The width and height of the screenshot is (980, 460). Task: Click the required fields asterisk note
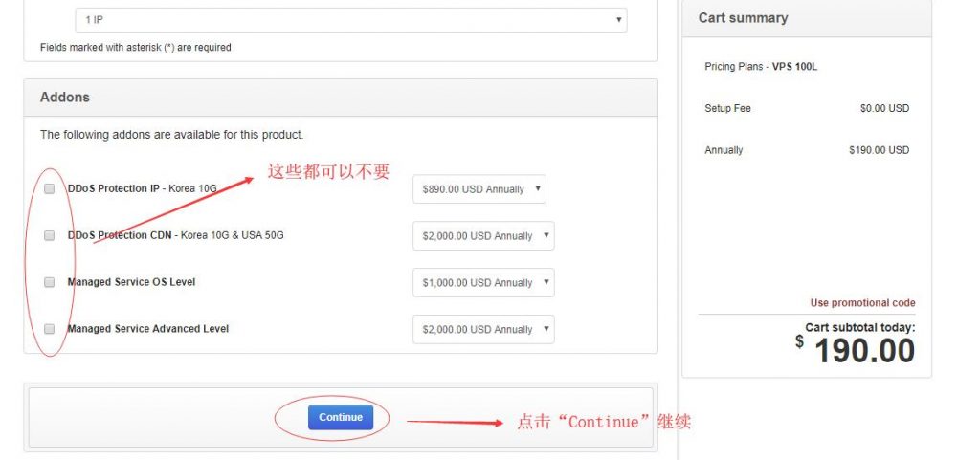pos(136,48)
